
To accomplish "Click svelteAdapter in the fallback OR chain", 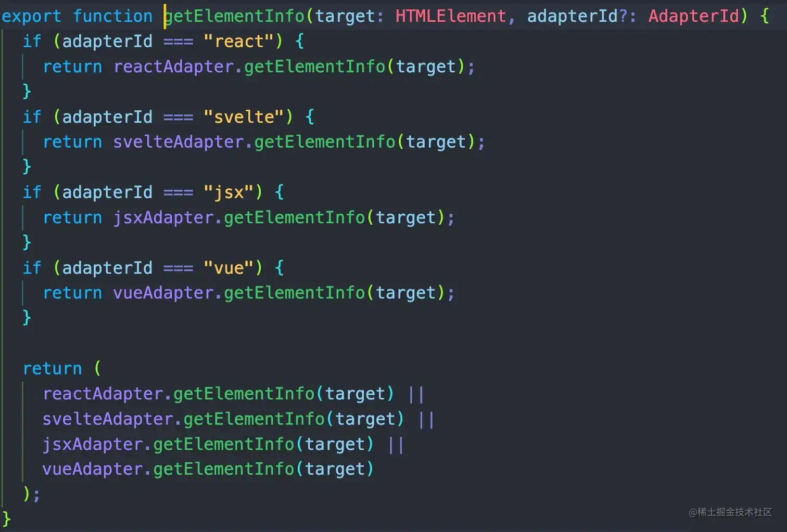I will (108, 419).
